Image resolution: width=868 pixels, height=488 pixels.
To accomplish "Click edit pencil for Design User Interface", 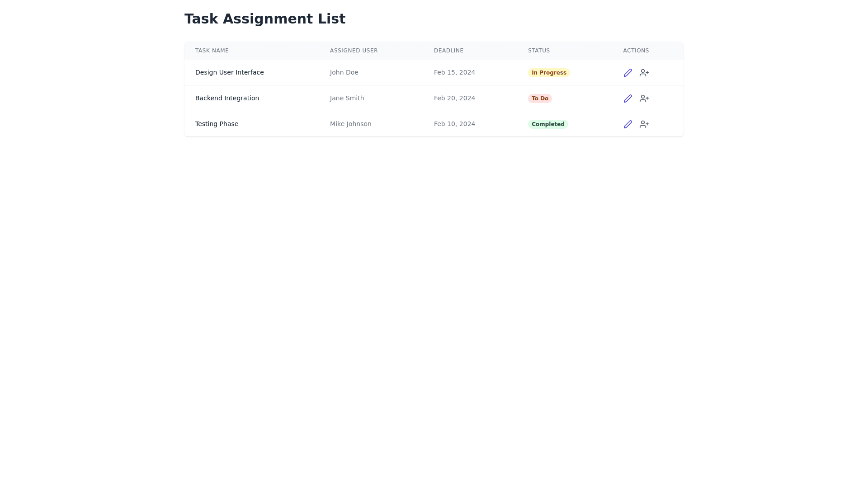I will (x=627, y=73).
